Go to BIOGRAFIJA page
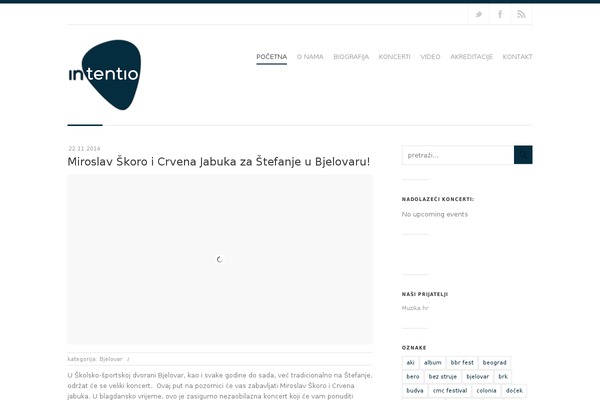Screen dimensions: 600x400 point(351,57)
